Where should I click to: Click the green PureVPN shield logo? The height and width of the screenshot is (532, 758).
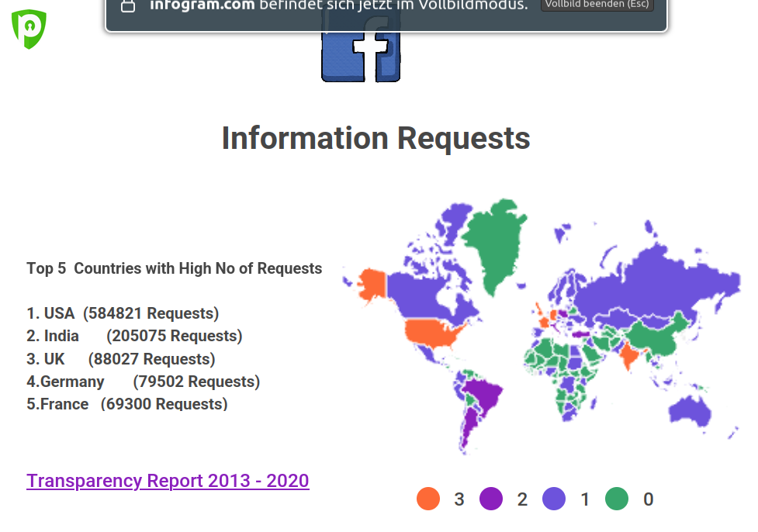tap(29, 29)
